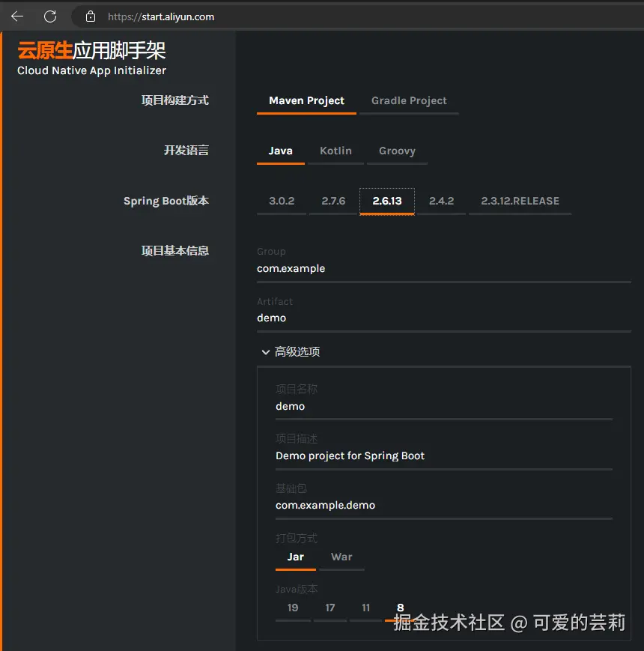Select Java version 17

tap(330, 608)
